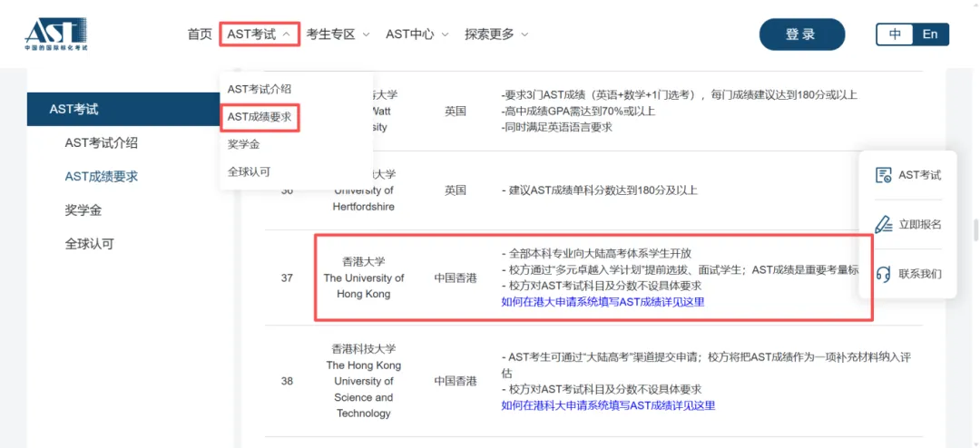
Task: Click the 香港大学 The University of Hong Kong cell
Action: click(x=364, y=278)
